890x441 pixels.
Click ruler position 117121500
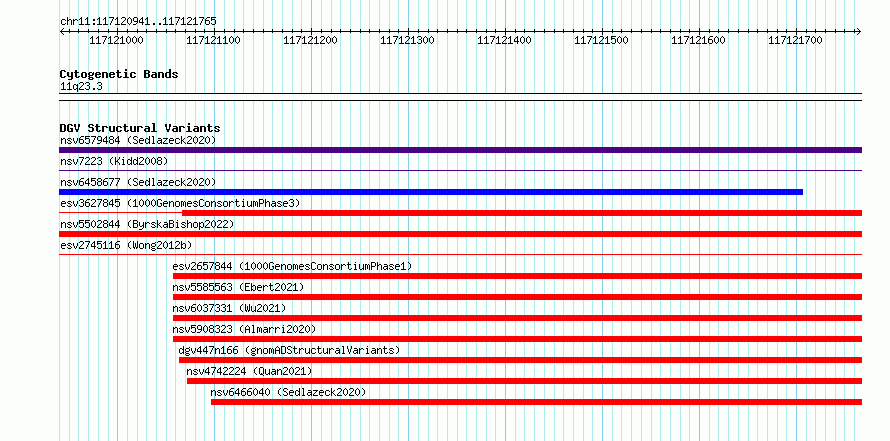point(602,41)
